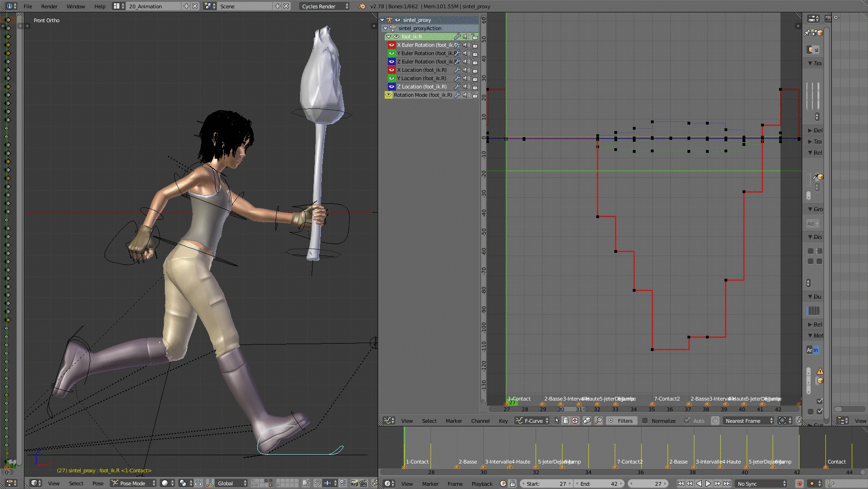Click the auto-keying record button
The image size is (868, 489).
[x=799, y=483]
